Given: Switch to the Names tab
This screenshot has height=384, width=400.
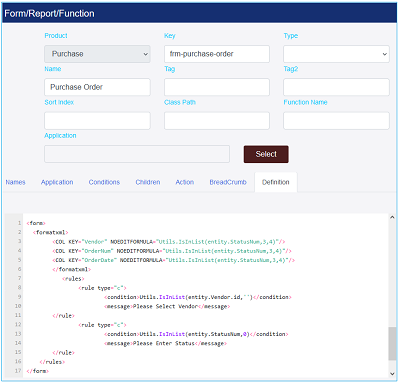Looking at the screenshot, I should pyautogui.click(x=15, y=182).
